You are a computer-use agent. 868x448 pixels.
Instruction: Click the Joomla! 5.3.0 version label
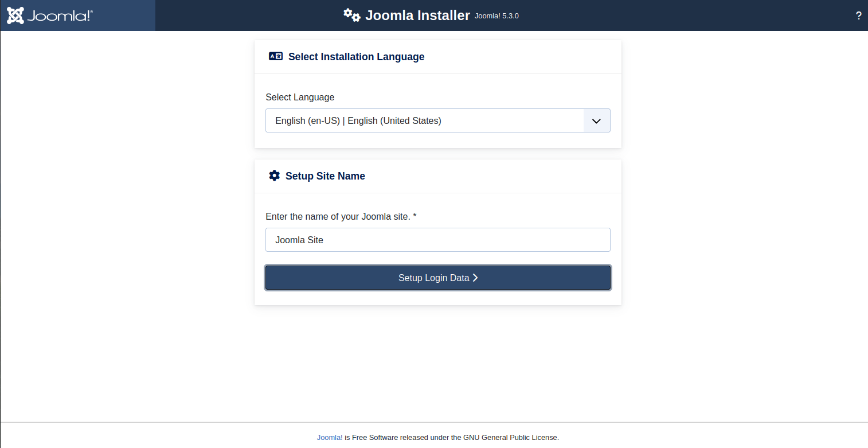pos(496,16)
